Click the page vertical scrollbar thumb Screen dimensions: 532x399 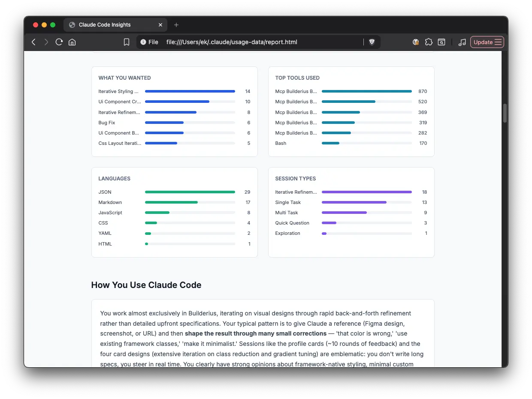click(x=505, y=113)
